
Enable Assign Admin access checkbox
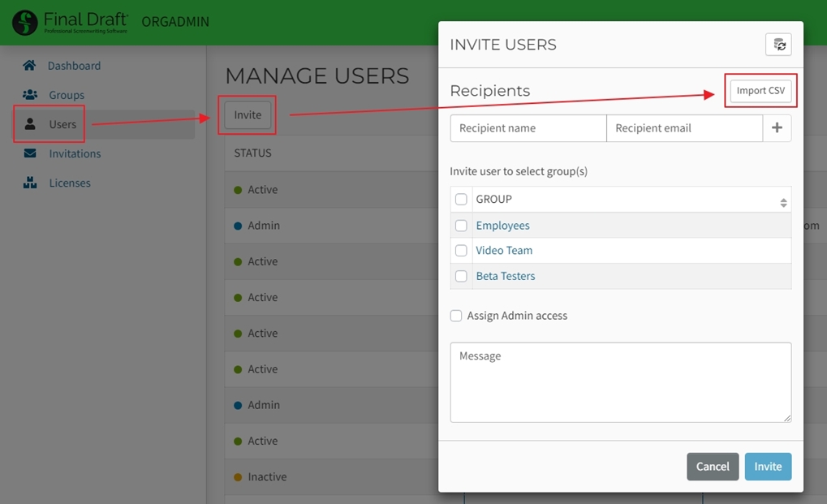(x=456, y=316)
